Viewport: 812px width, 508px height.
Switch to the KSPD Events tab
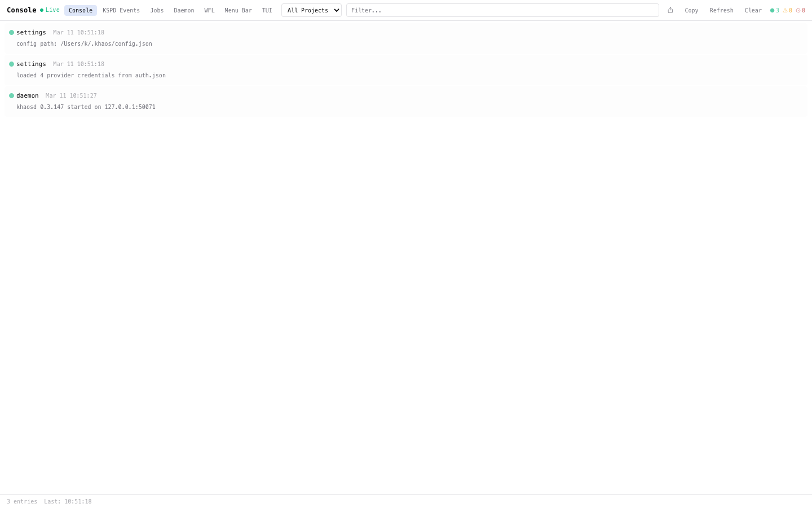click(x=121, y=10)
